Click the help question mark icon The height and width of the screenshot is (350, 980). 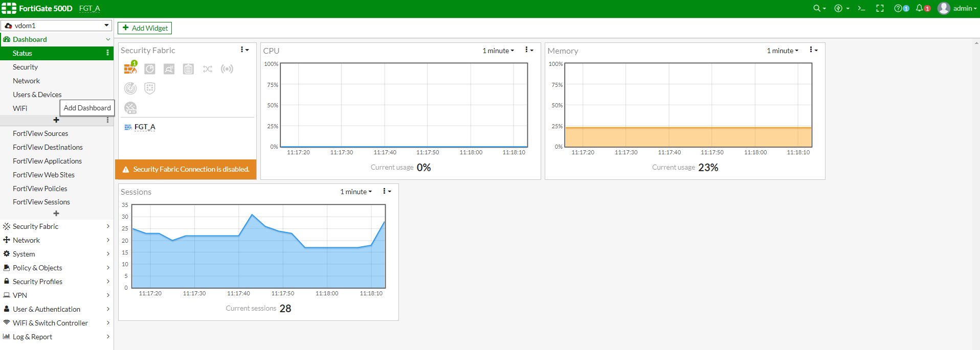(x=898, y=8)
